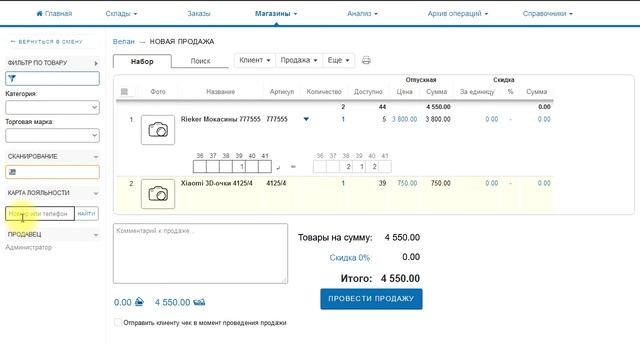
Task: Open the Категория dropdown
Action: [52, 107]
